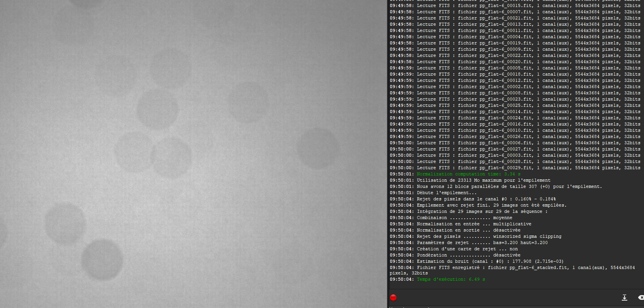Select log line for pp_flat-6_00005.fit
The width and height of the screenshot is (644, 308).
(515, 68)
